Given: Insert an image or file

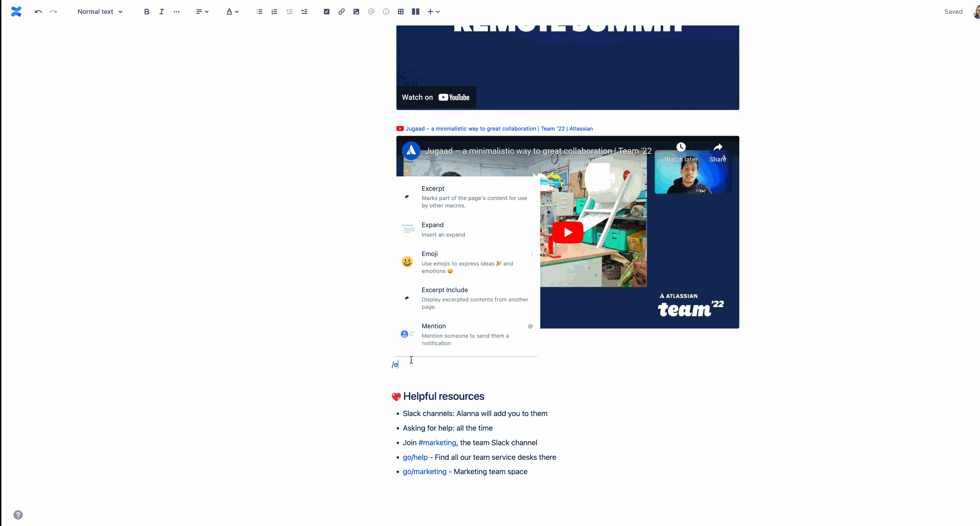Looking at the screenshot, I should [356, 12].
